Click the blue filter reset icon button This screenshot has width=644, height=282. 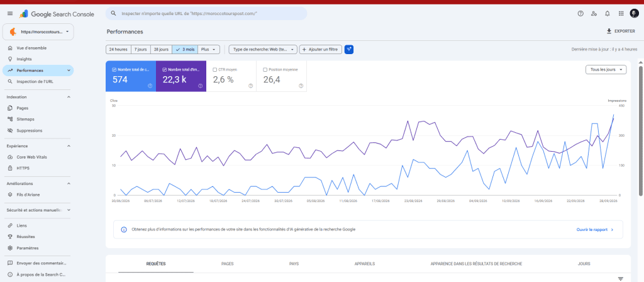pos(348,49)
